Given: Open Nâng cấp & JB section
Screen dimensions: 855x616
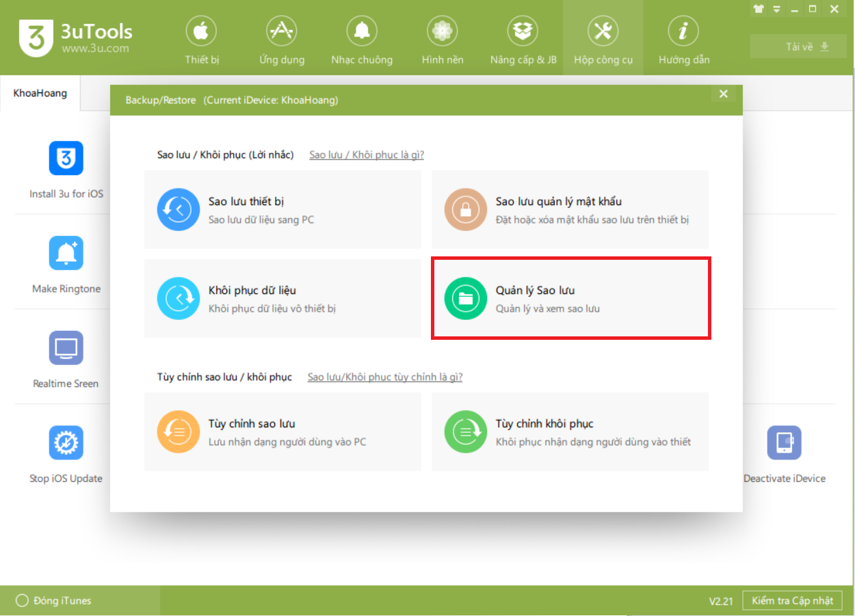Looking at the screenshot, I should point(523,40).
